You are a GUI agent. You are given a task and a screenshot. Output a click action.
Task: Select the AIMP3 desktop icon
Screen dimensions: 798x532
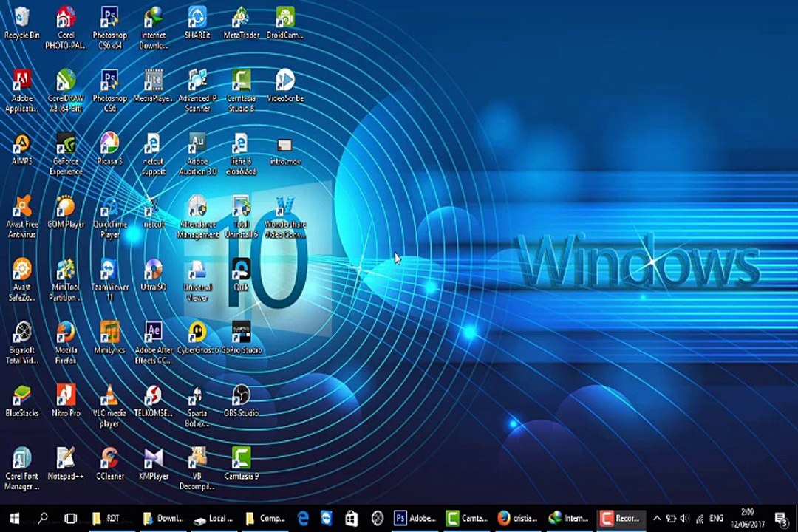coord(22,149)
